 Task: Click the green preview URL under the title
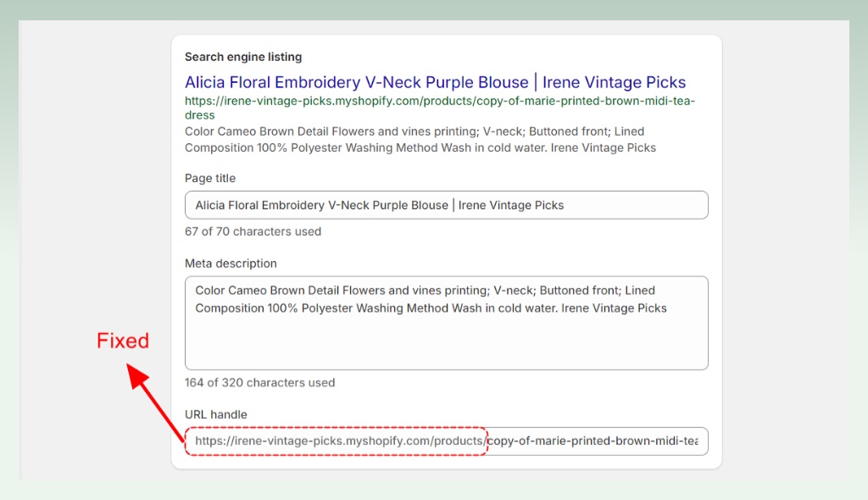point(440,108)
